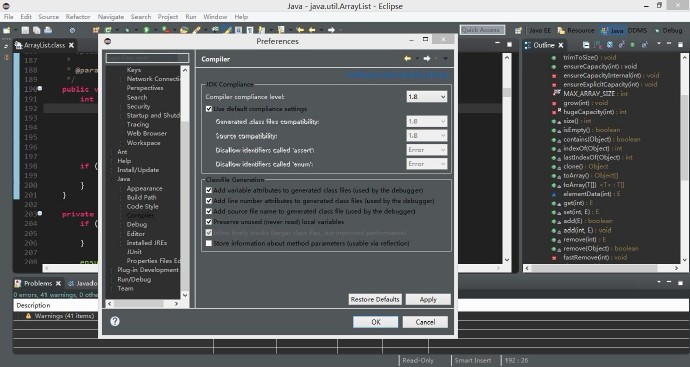Click the Preferences dialog back arrow icon
690x367 pixels.
tap(407, 59)
